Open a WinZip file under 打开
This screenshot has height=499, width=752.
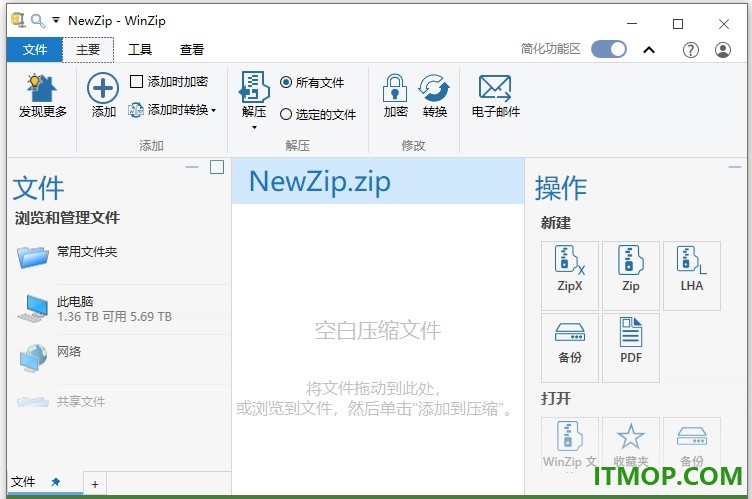(x=570, y=445)
